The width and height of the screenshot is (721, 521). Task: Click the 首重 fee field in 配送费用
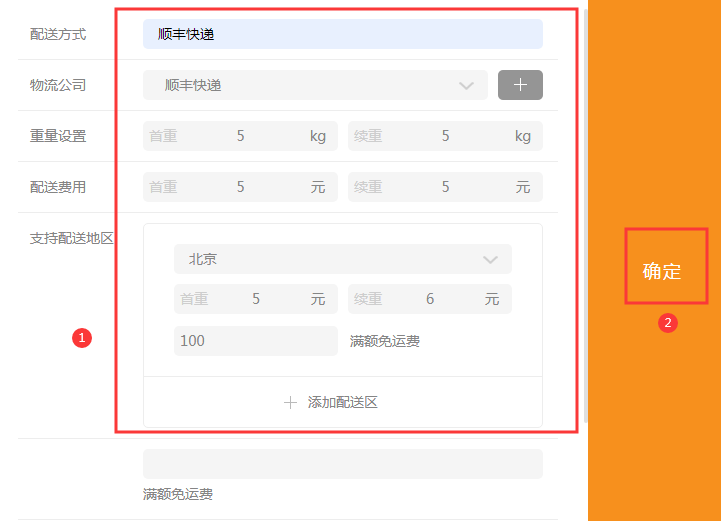(x=240, y=187)
